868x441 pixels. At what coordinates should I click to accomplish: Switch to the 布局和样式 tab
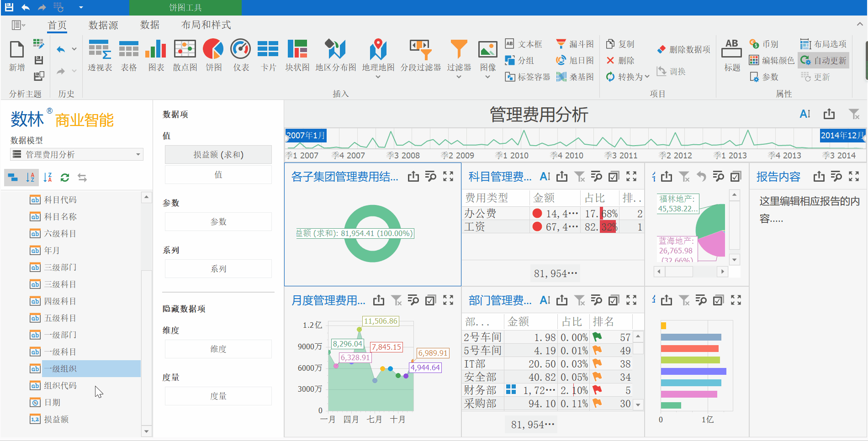pyautogui.click(x=206, y=25)
